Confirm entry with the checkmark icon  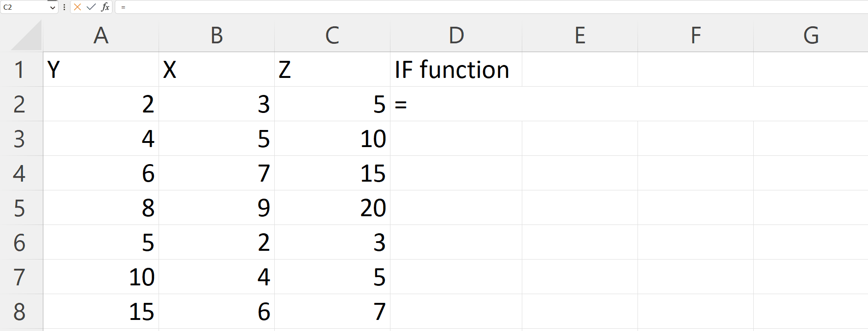(x=91, y=7)
